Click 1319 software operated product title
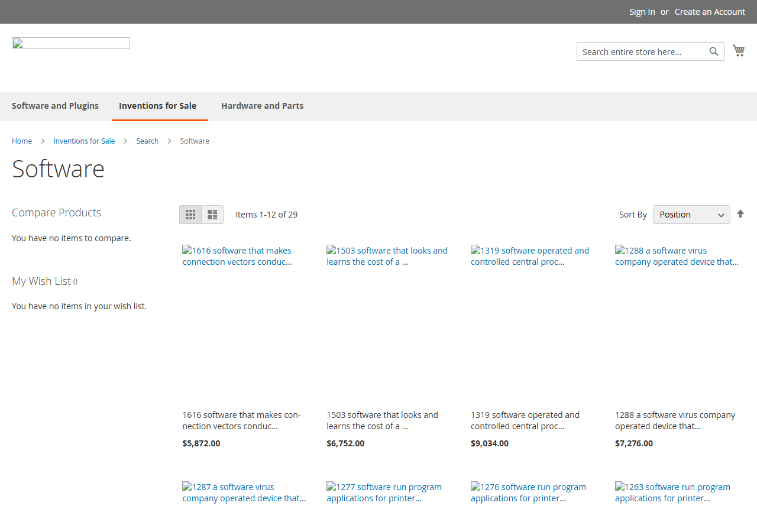This screenshot has width=757, height=532. pyautogui.click(x=525, y=420)
